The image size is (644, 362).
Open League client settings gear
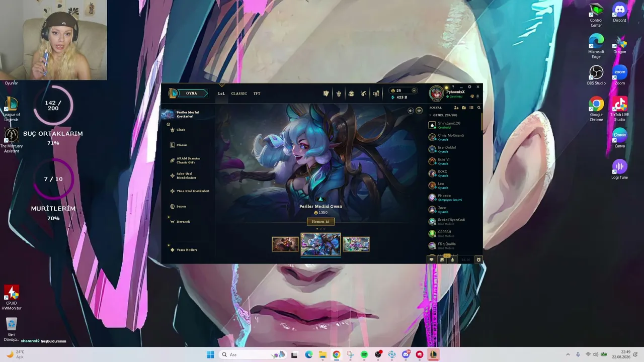click(x=469, y=87)
